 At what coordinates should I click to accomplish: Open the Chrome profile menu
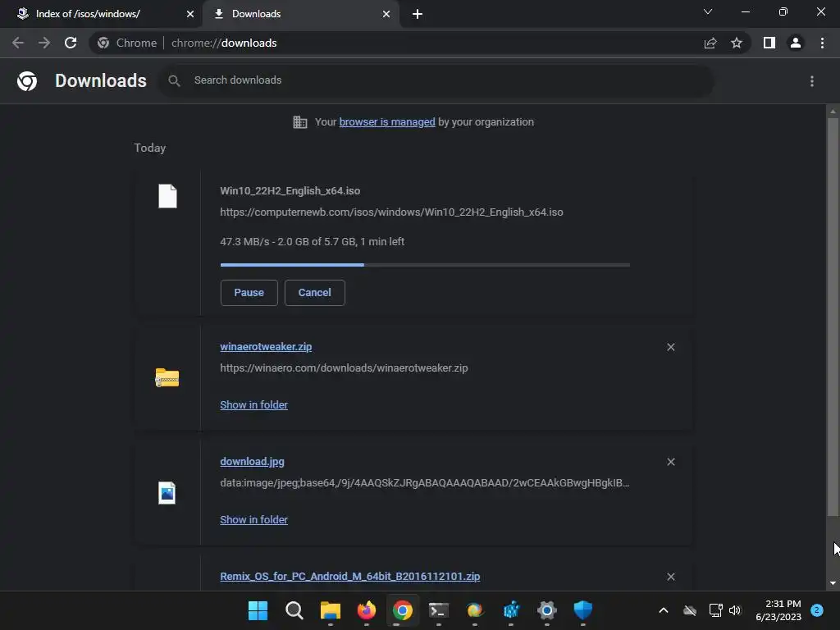coord(796,43)
